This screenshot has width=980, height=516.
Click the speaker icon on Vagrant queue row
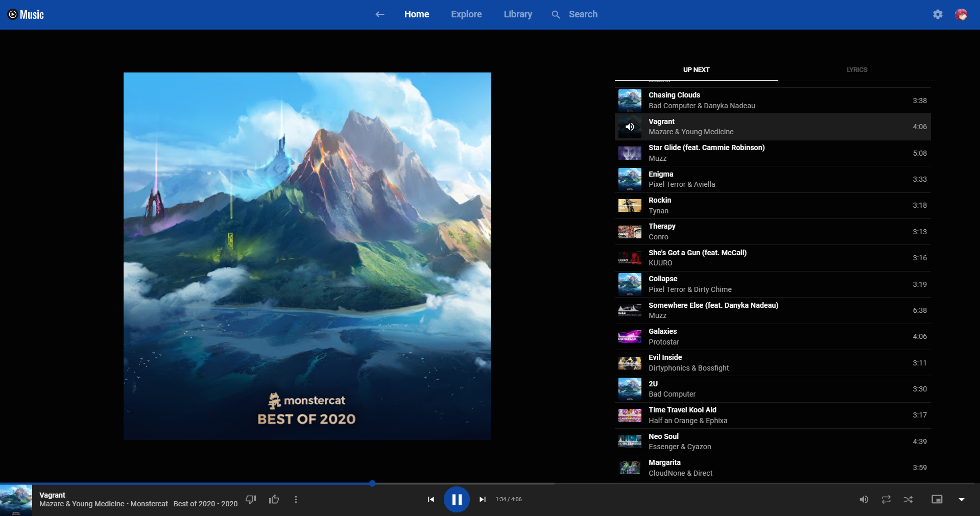630,127
